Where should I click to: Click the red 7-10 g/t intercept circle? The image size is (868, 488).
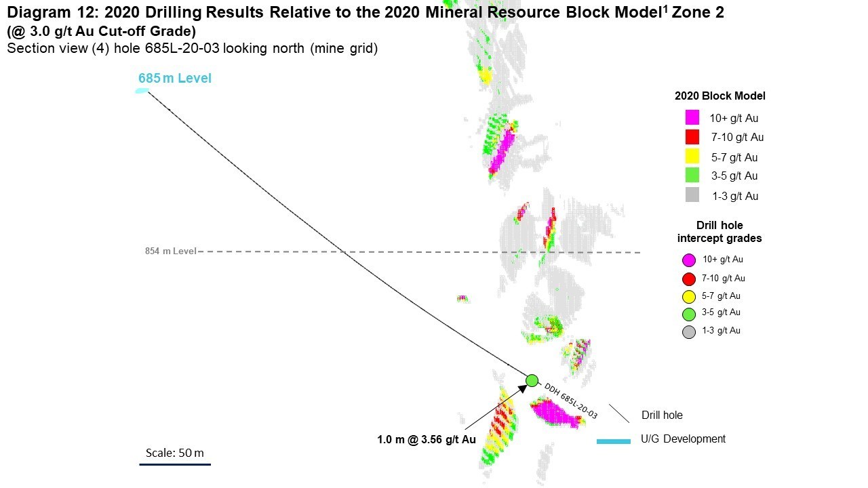[689, 279]
